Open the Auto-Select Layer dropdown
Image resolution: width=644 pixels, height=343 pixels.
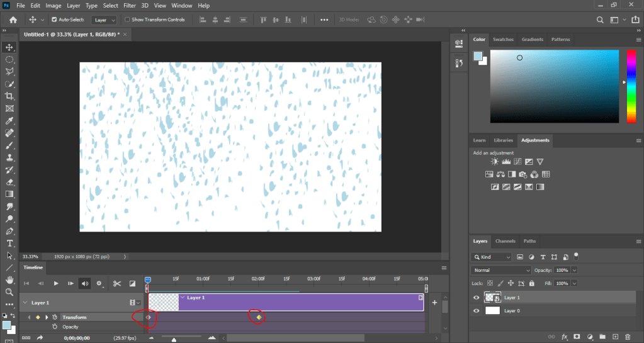(x=105, y=20)
